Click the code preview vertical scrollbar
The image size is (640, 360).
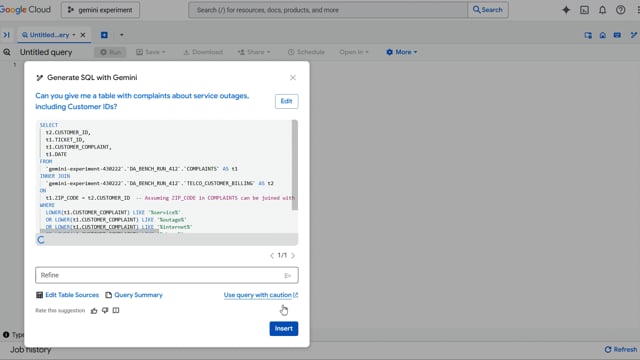(295, 165)
